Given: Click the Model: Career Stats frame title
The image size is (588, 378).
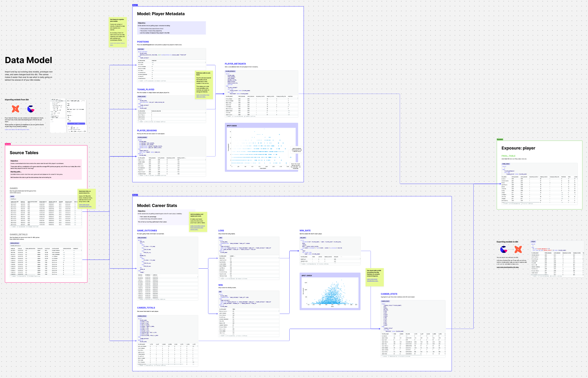Looking at the screenshot, I should click(157, 206).
